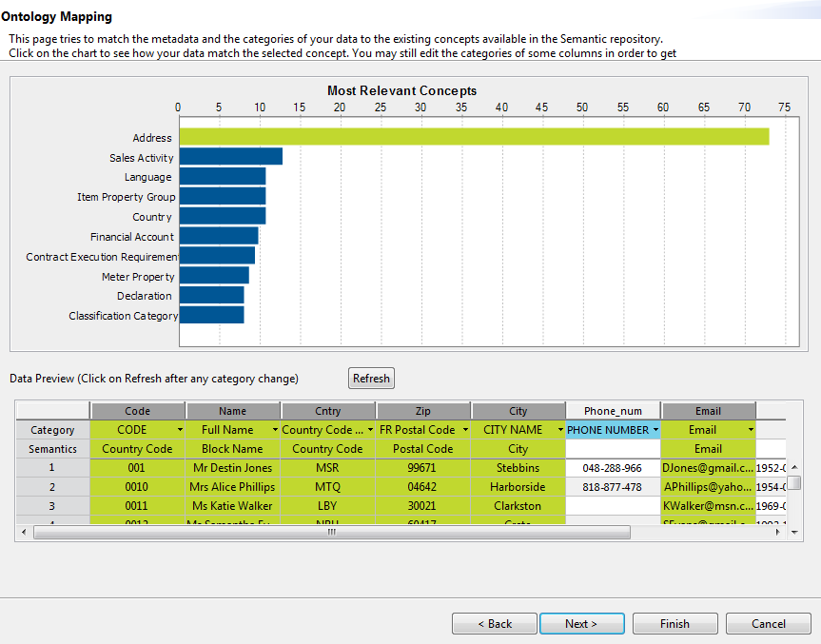Click the Phone_num column header
This screenshot has height=644, width=821.
613,411
